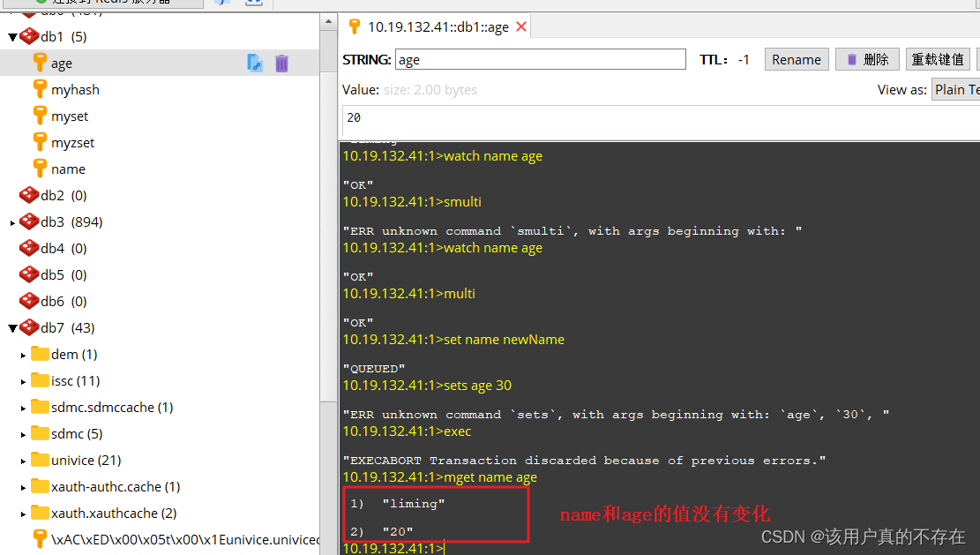
Task: Switch to the 10.19.132.41::db1::age tab
Action: pyautogui.click(x=438, y=26)
